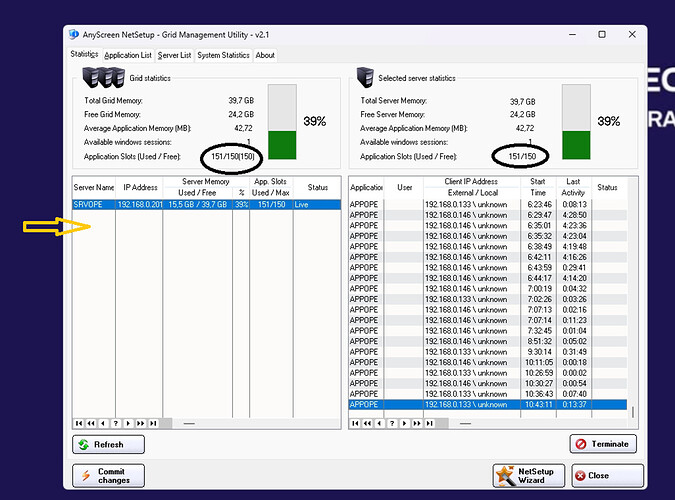
Task: Switch to the Server List tab
Action: pos(175,55)
